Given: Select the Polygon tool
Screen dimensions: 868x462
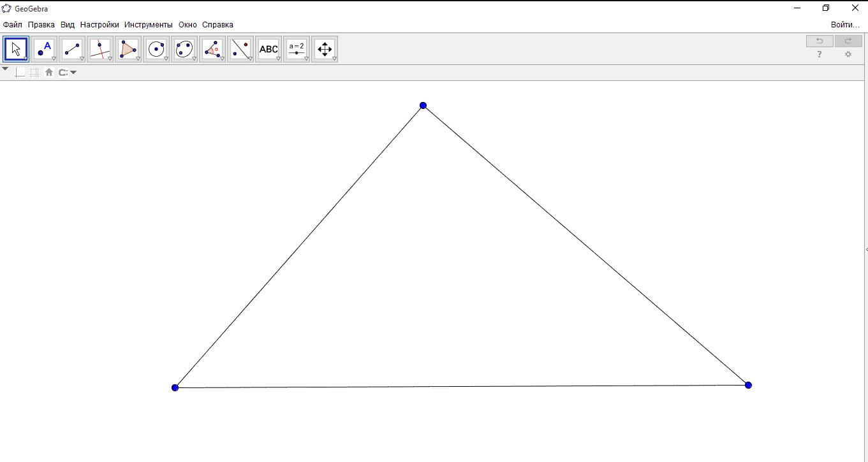Looking at the screenshot, I should [x=128, y=49].
